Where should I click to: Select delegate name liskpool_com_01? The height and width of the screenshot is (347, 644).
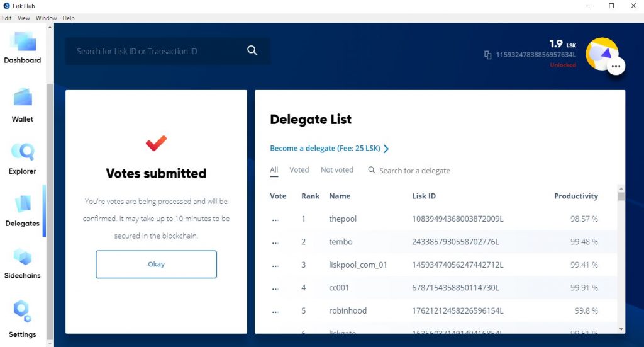click(358, 265)
